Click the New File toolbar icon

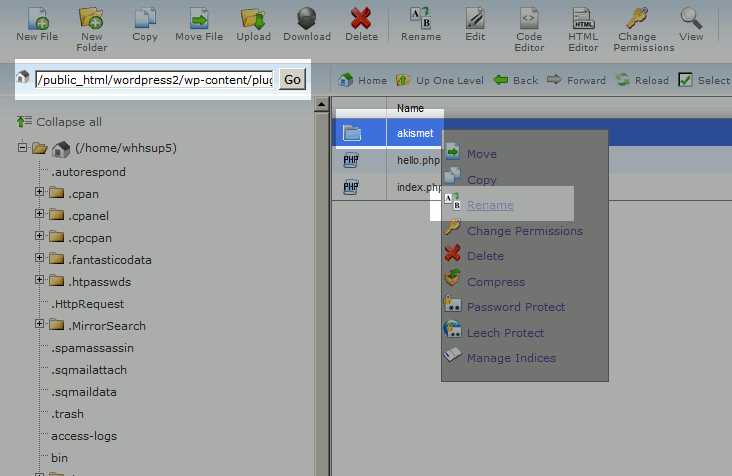36,18
